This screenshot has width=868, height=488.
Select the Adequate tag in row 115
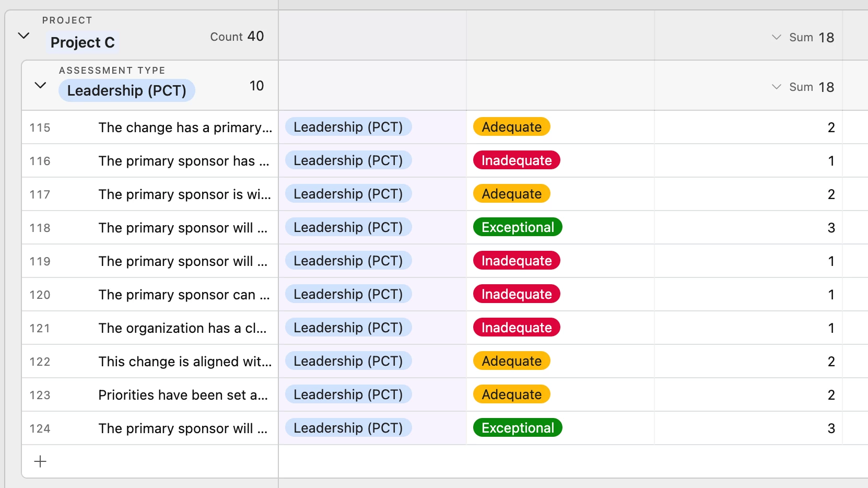[x=511, y=127]
